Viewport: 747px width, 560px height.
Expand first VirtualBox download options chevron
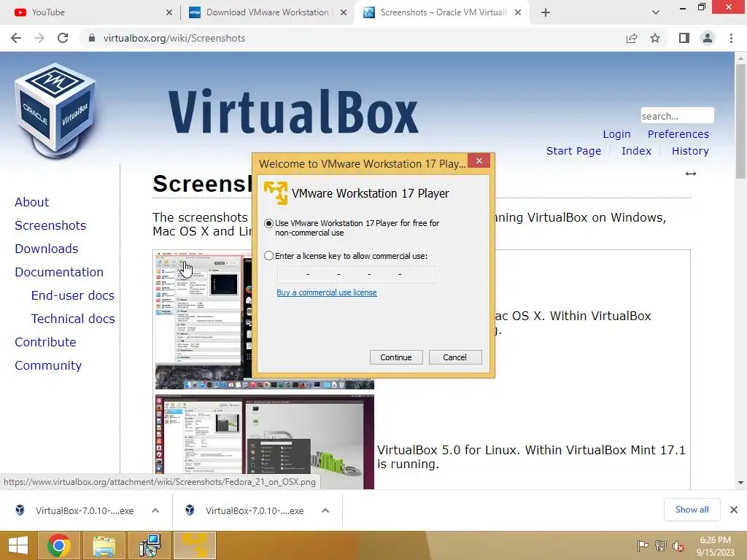[155, 510]
